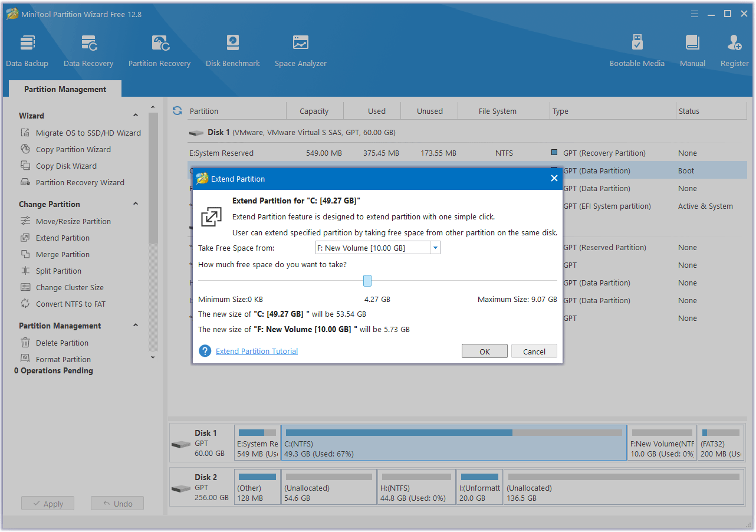Click the Register icon

734,50
